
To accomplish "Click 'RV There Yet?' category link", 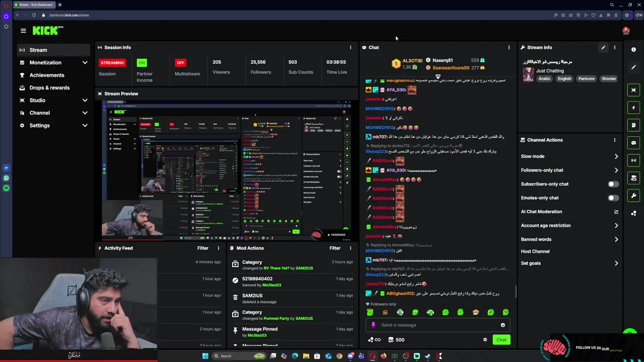I will click(277, 268).
